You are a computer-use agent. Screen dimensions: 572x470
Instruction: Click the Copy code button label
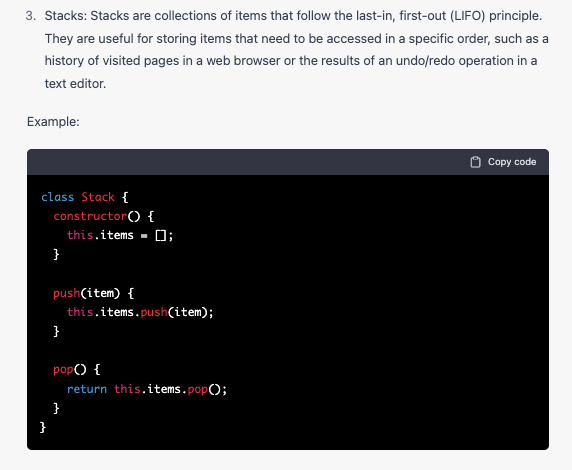pos(512,162)
